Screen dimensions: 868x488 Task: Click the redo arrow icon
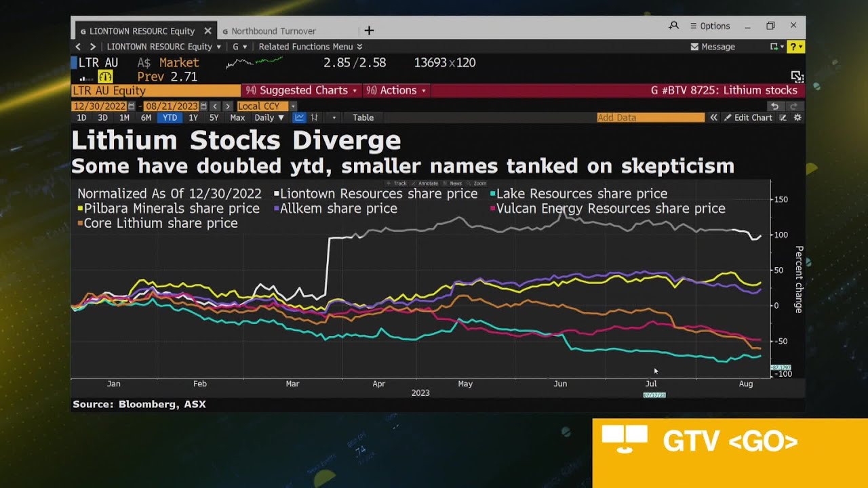click(794, 106)
